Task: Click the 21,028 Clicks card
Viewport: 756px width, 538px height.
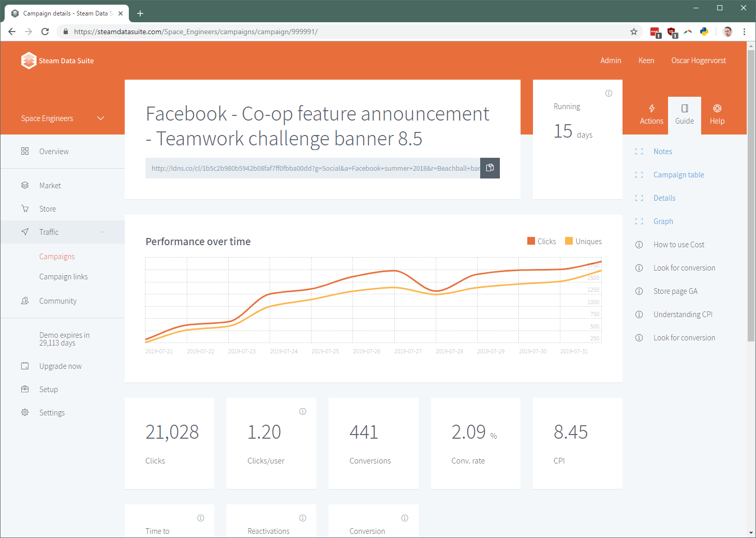Action: coord(169,443)
